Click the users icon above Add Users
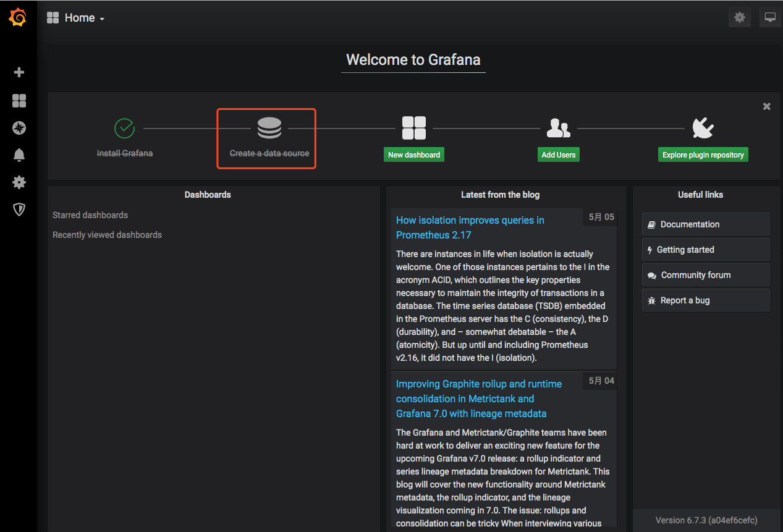The height and width of the screenshot is (532, 783). click(x=559, y=128)
